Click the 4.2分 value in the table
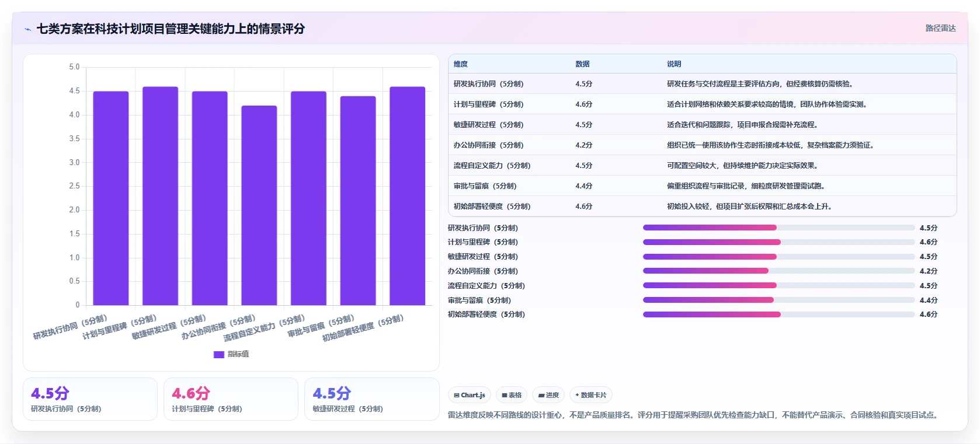Viewport: 980px width, 444px height. tap(583, 145)
